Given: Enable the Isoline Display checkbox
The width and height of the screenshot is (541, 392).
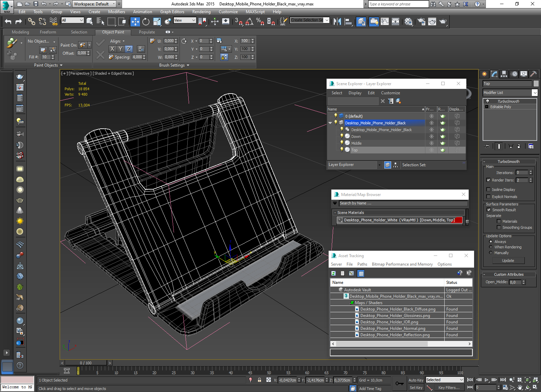Looking at the screenshot, I should point(488,190).
